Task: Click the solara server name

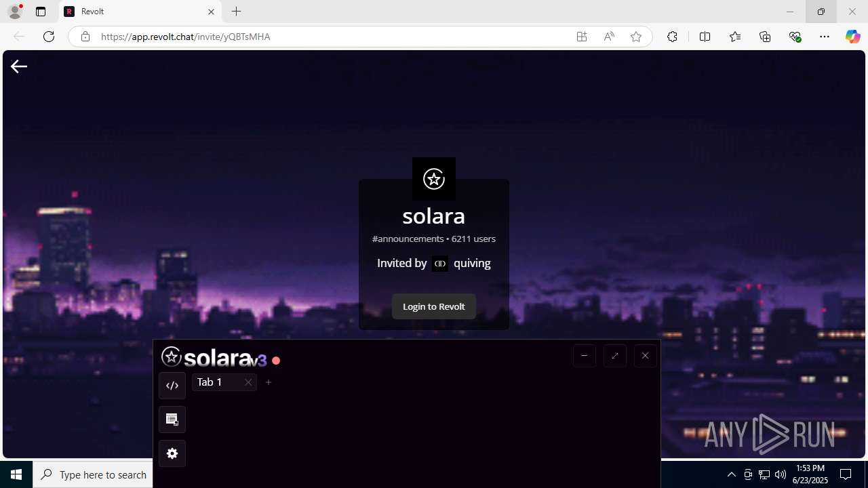Action: point(434,216)
